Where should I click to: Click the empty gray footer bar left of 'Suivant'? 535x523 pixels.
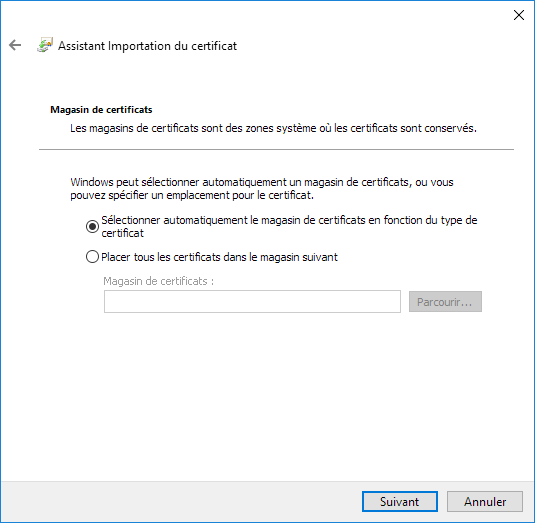(181, 502)
